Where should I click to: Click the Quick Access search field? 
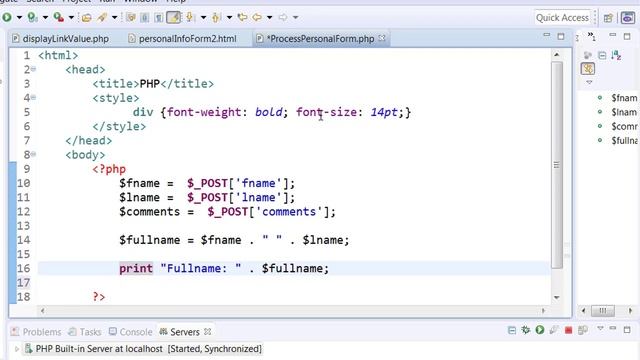[562, 18]
